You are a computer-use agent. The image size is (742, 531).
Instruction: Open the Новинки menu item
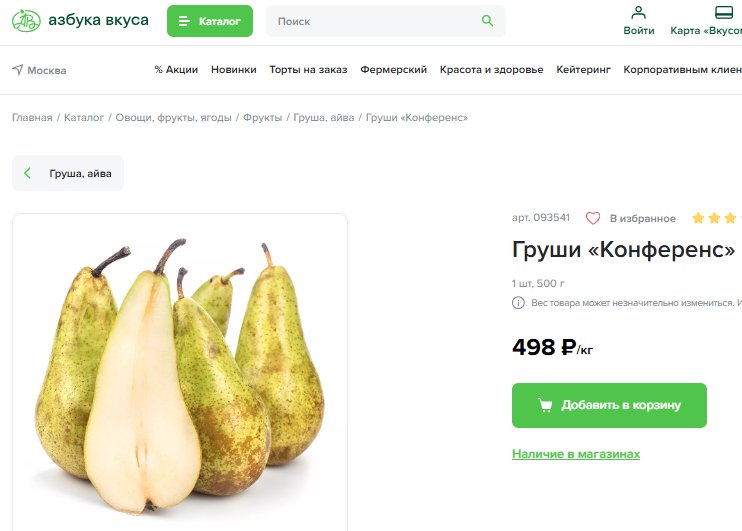point(234,70)
